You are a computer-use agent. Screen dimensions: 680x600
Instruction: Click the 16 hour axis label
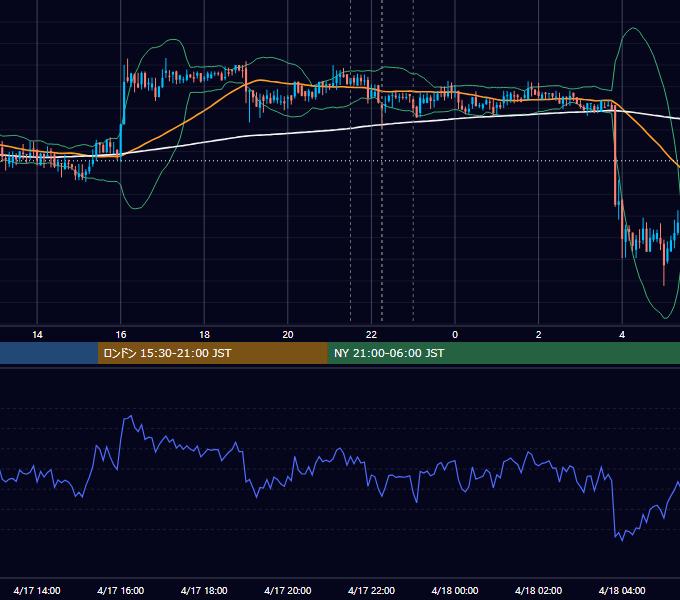(x=121, y=335)
